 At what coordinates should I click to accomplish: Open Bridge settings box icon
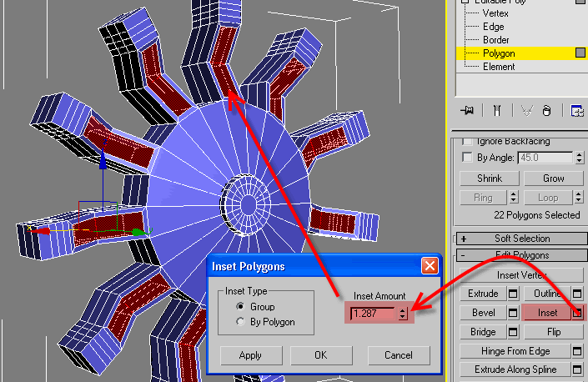coord(514,332)
